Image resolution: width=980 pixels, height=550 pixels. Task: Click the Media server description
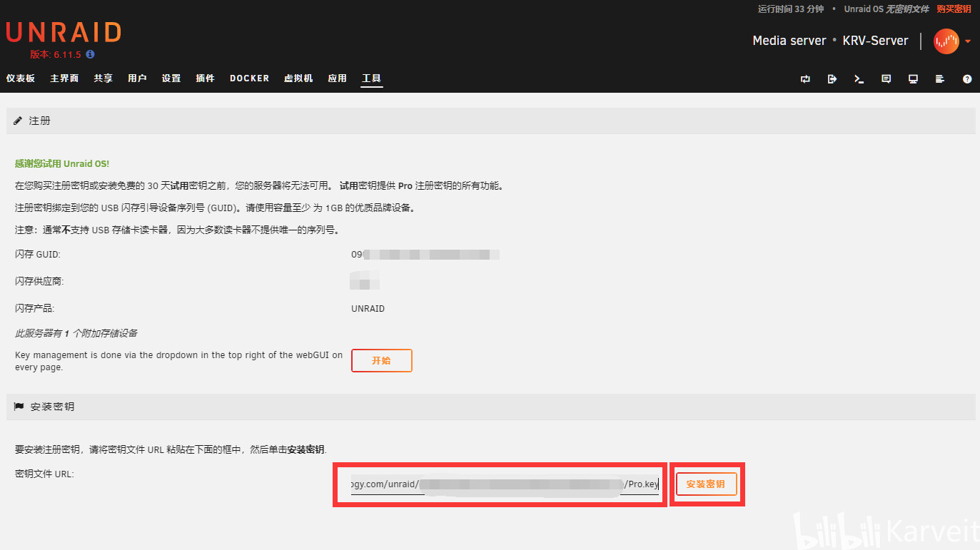pos(789,41)
